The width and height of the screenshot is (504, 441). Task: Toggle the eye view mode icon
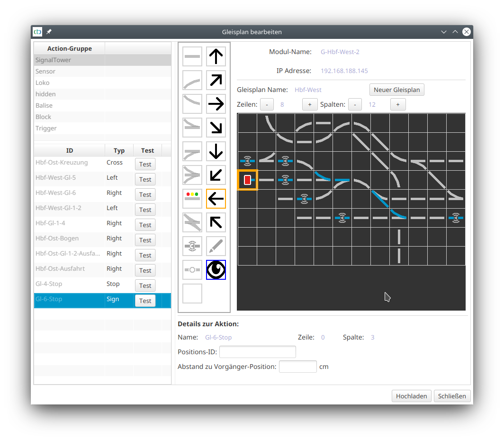coord(216,270)
